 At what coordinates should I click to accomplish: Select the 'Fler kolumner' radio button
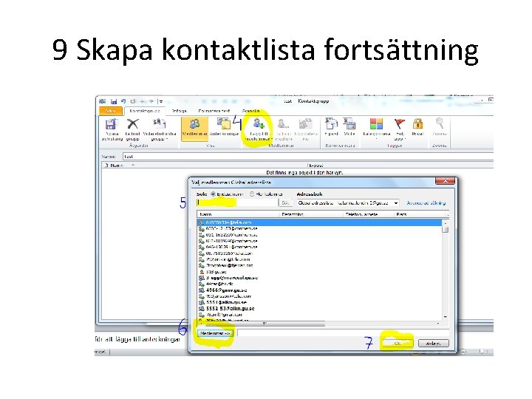pyautogui.click(x=252, y=194)
